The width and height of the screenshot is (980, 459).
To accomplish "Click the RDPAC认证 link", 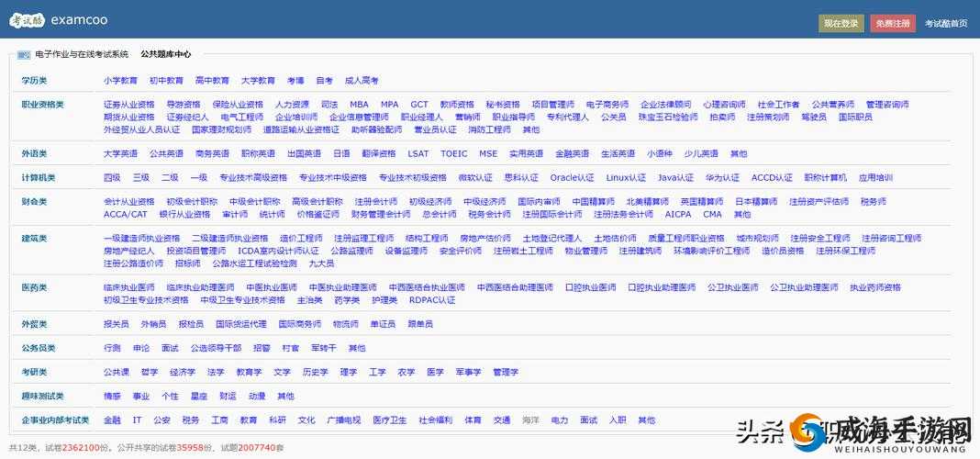I will (432, 300).
